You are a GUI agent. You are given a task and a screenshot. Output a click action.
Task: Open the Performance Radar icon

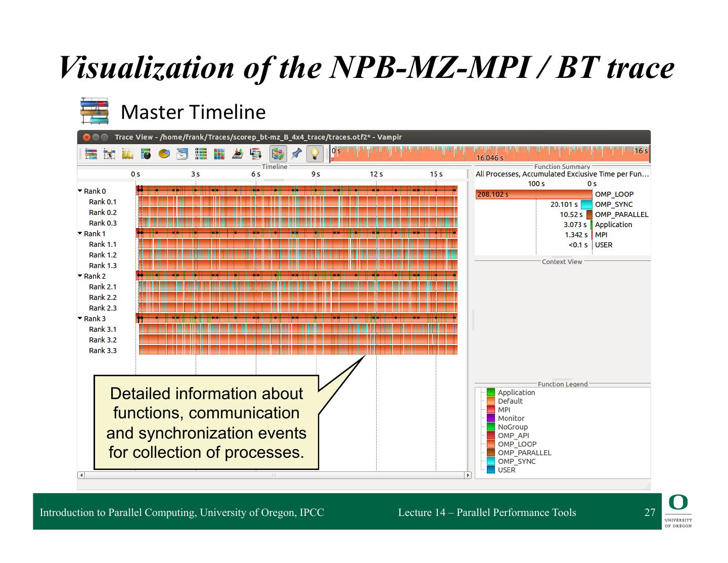point(146,154)
